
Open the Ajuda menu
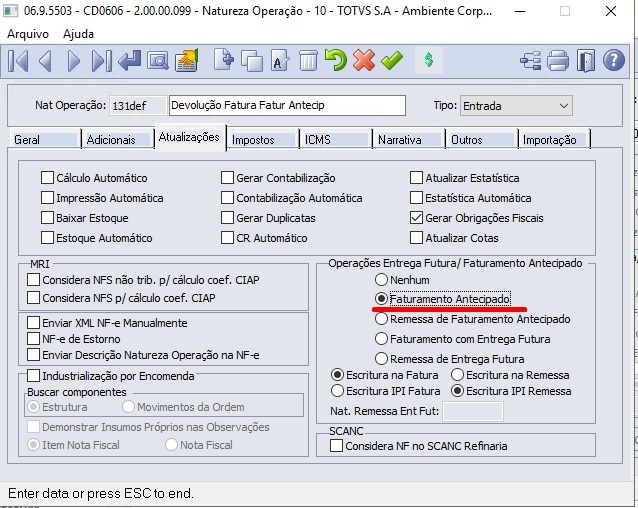pyautogui.click(x=78, y=34)
